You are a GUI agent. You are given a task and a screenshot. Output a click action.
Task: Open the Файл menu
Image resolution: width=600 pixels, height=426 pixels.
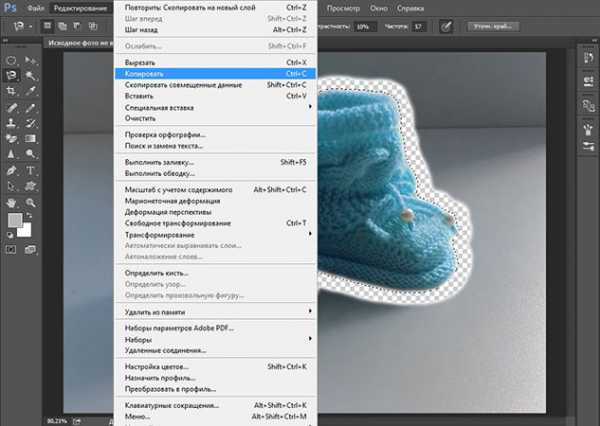[x=36, y=8]
